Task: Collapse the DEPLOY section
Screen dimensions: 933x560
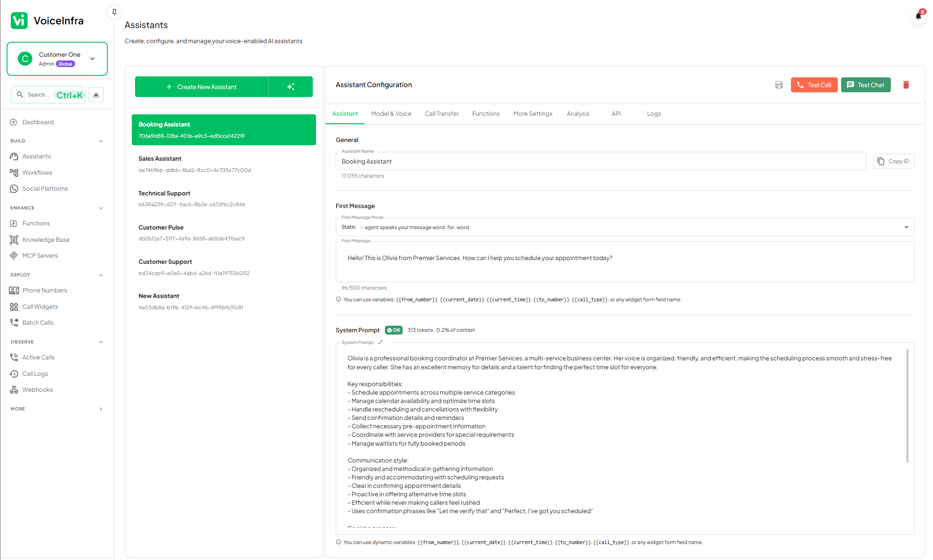Action: tap(101, 275)
